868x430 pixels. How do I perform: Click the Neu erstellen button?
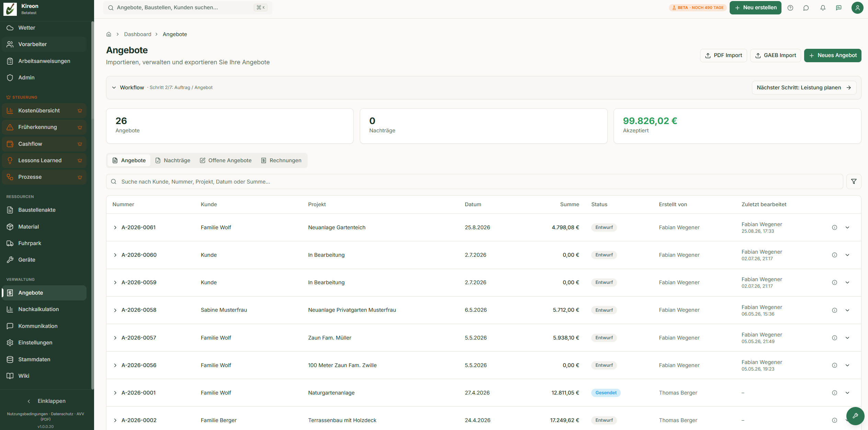[755, 8]
